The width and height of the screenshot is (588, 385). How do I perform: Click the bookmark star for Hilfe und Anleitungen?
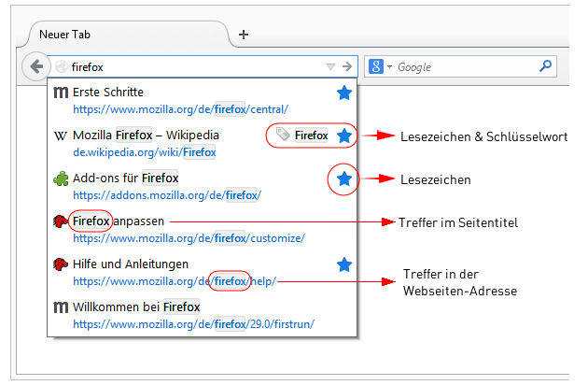(x=343, y=264)
